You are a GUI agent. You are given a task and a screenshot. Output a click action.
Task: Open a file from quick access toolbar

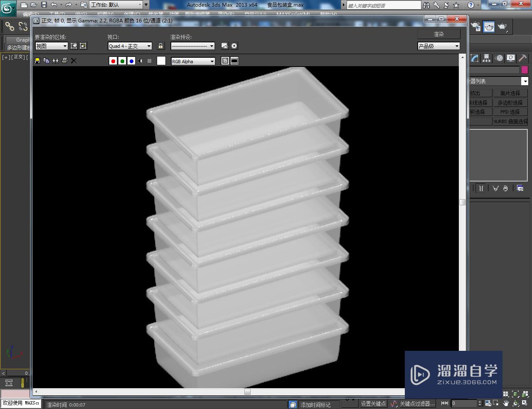pyautogui.click(x=34, y=5)
